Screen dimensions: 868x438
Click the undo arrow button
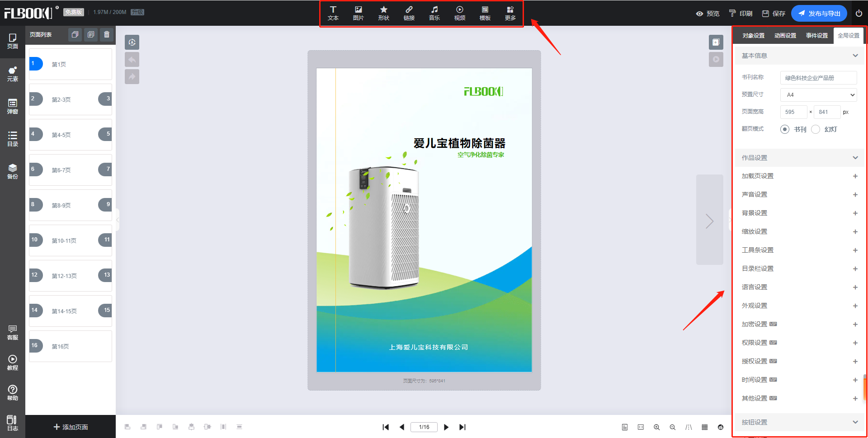(132, 60)
